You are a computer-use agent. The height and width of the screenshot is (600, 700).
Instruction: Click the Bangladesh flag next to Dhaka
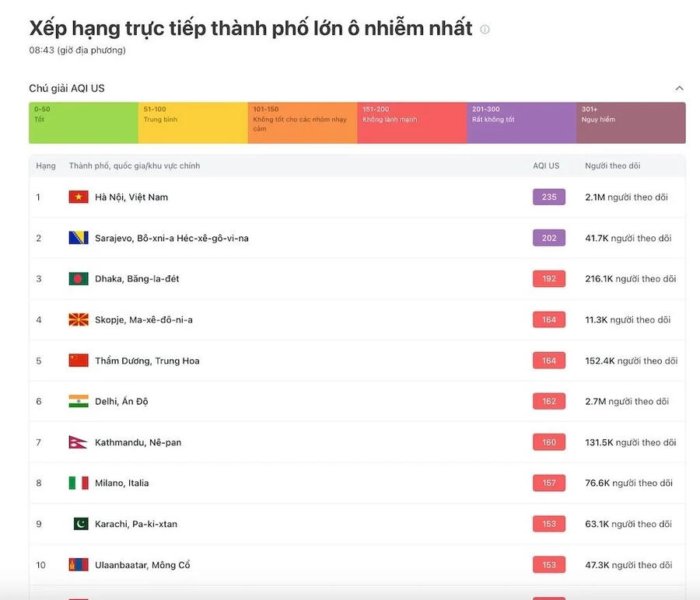tap(79, 279)
